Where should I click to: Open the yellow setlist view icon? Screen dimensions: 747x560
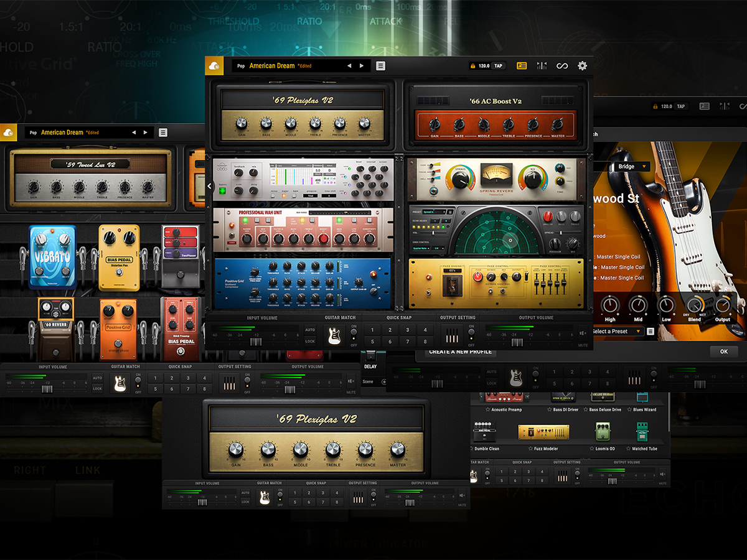point(522,66)
